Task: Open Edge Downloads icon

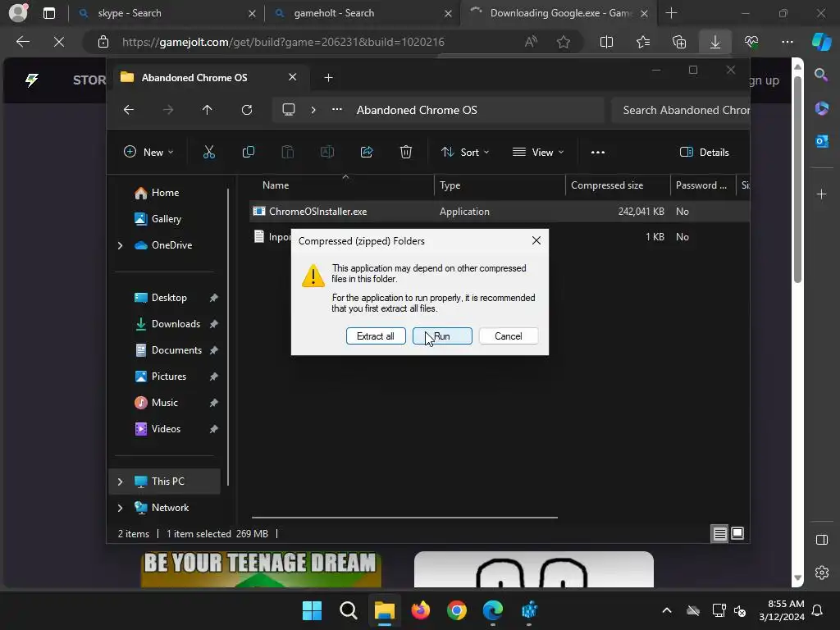Action: tap(715, 42)
